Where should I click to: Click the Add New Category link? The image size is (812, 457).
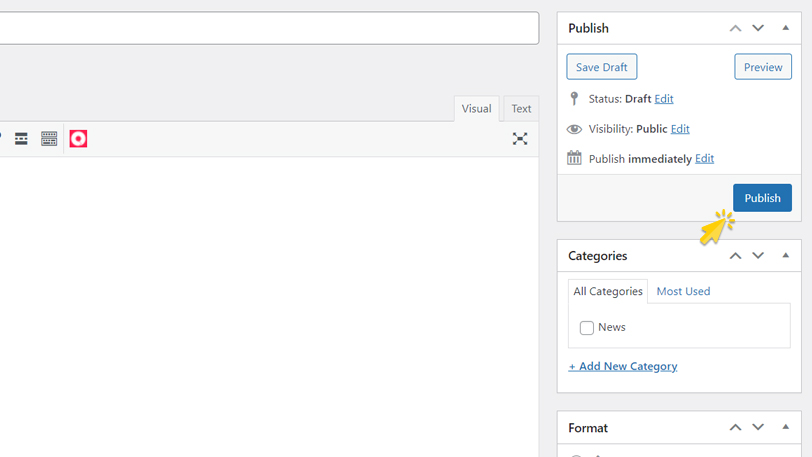point(623,366)
